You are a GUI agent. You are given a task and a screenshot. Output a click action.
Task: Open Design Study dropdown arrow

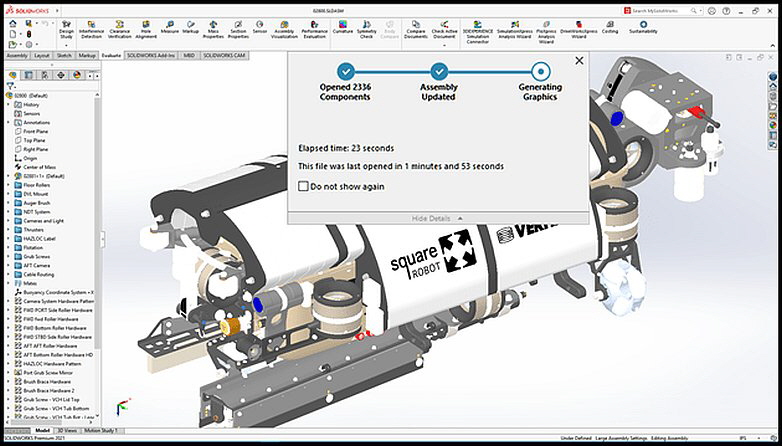click(x=66, y=45)
